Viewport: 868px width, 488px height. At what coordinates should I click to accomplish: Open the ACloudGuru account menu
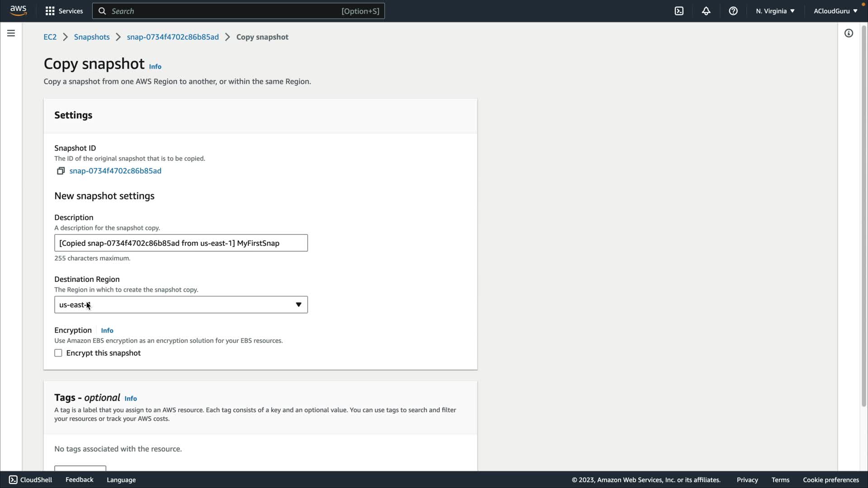835,11
